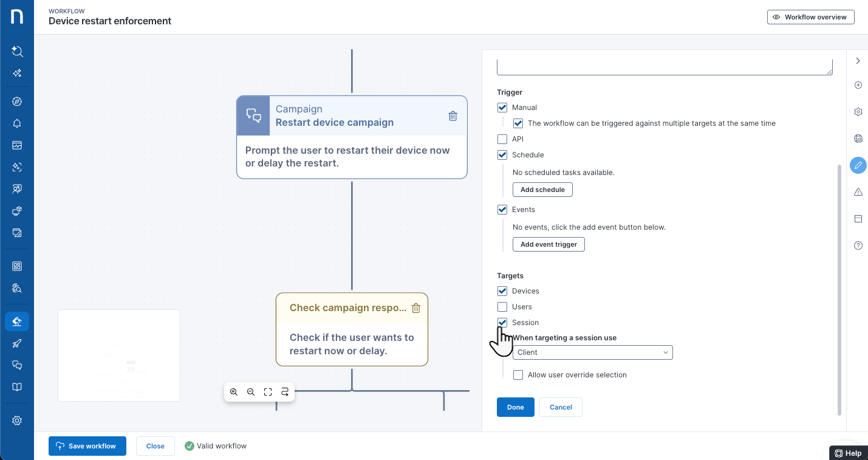Open the warnings triangle panel
The image size is (868, 460).
point(858,192)
